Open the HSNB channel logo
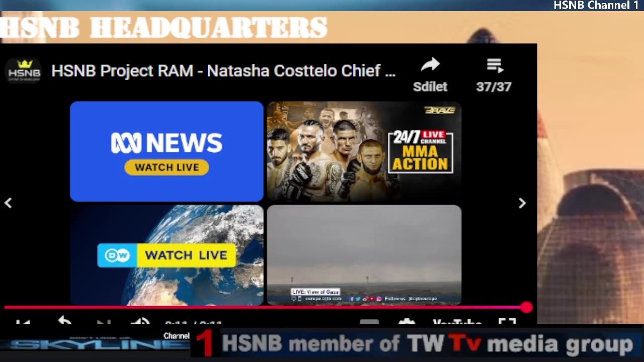 point(23,71)
